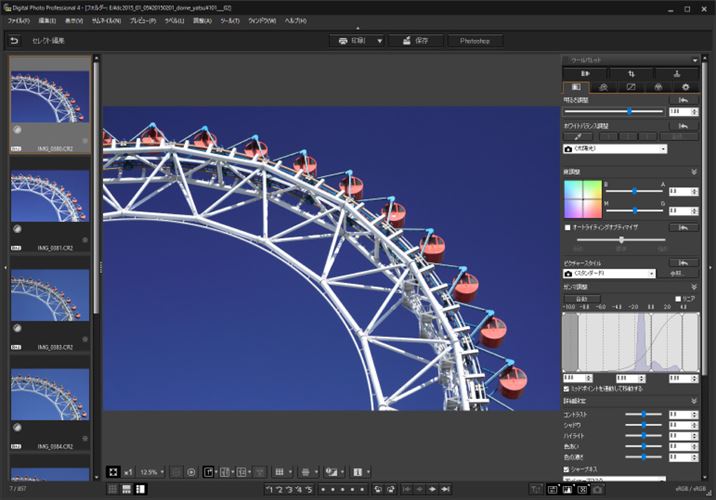Click the print (印刷) button
Screen dimensions: 716x500
coord(352,41)
